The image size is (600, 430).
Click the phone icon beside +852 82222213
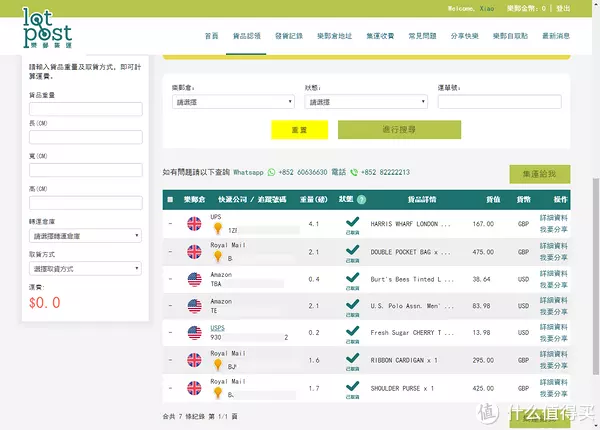click(x=354, y=172)
